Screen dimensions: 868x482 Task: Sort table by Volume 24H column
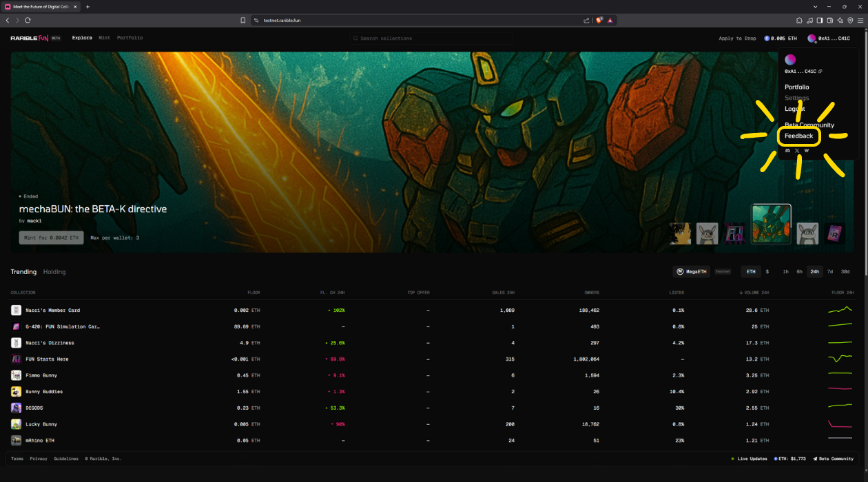tap(754, 293)
